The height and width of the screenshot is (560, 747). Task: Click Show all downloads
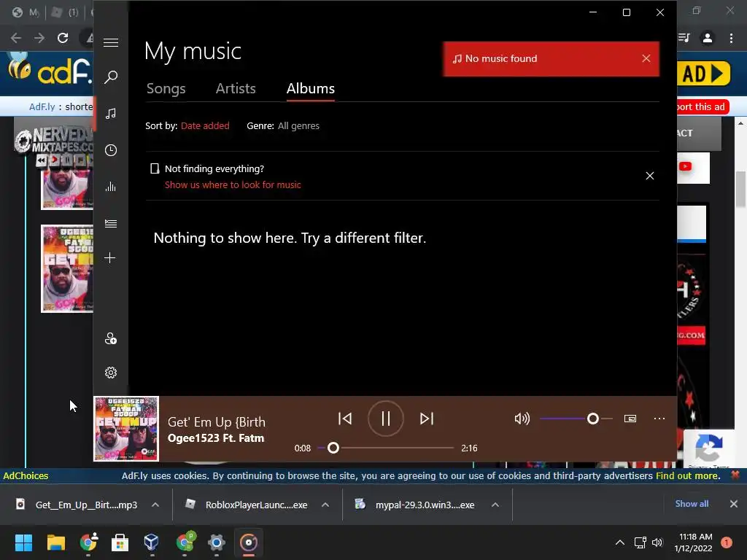(x=692, y=504)
